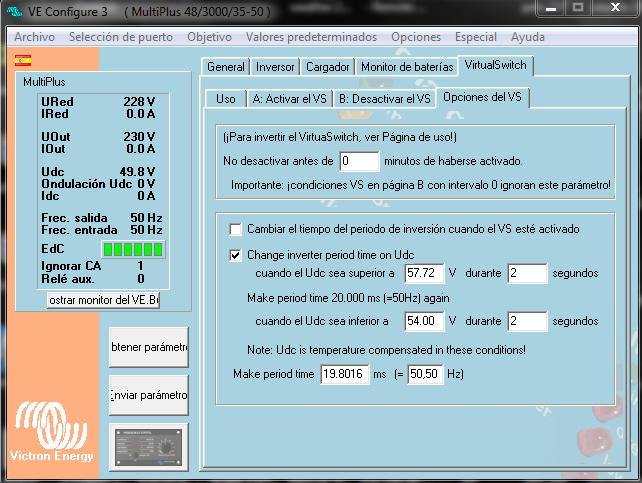Click the No desactivar antes de minutes field
Viewport: 642px width, 483px height.
click(359, 161)
